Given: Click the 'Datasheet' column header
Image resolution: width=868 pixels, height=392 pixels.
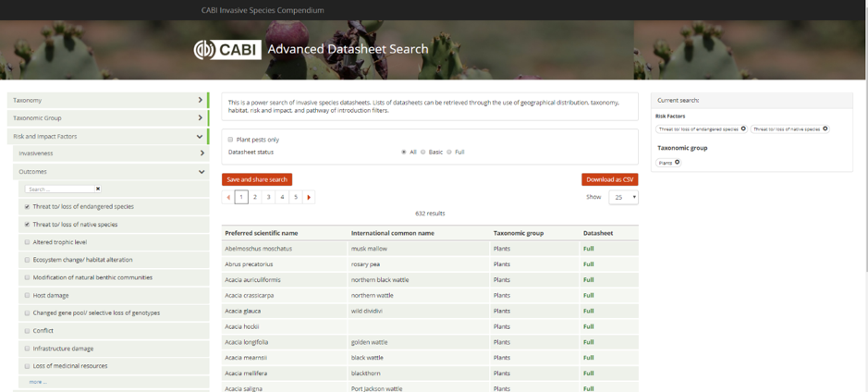Looking at the screenshot, I should 598,233.
